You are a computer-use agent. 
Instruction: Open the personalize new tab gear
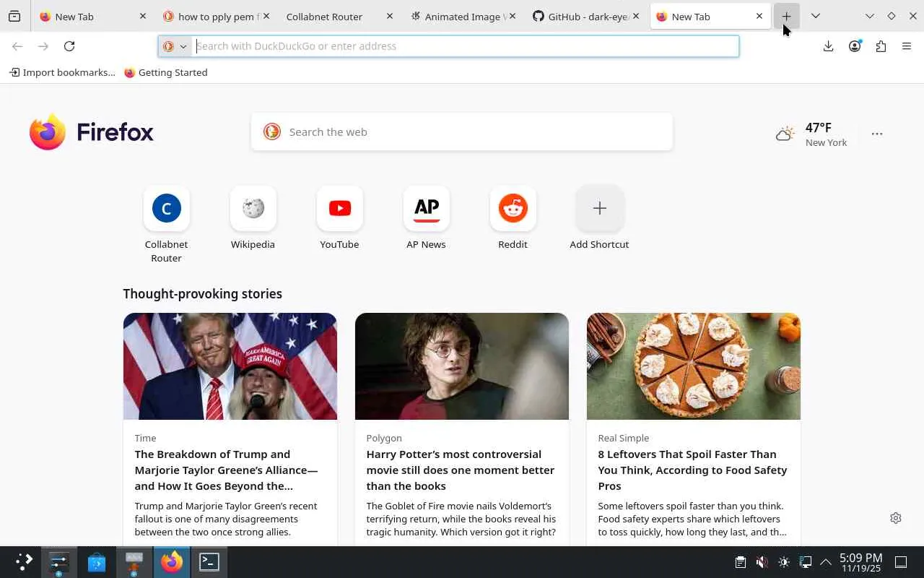click(x=896, y=518)
